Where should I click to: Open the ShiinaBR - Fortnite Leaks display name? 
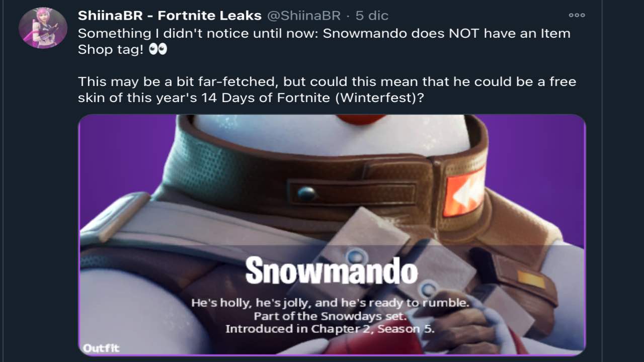(170, 16)
